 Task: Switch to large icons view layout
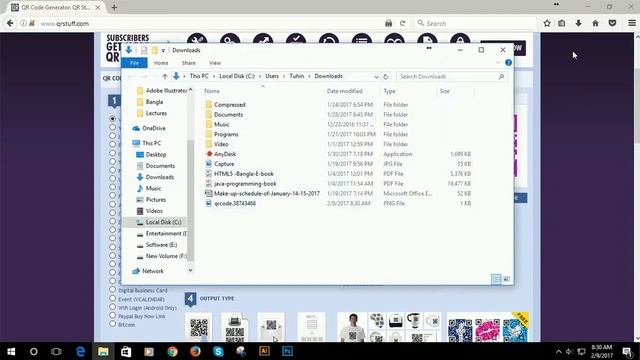pos(507,279)
